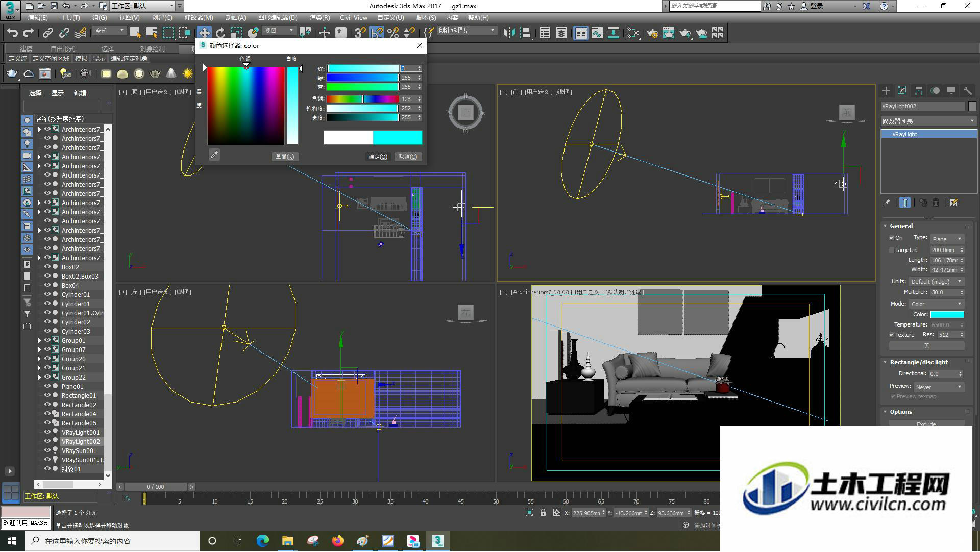The height and width of the screenshot is (552, 980).
Task: Open the Civil View menu
Action: (x=353, y=17)
